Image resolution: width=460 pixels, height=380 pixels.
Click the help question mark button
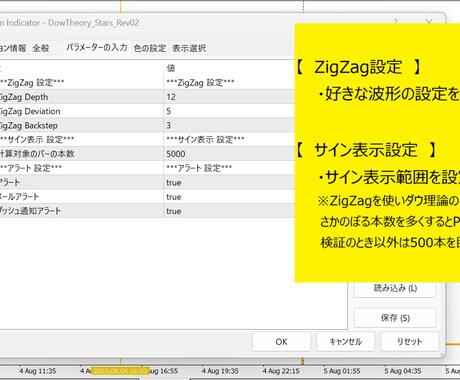tap(396, 22)
